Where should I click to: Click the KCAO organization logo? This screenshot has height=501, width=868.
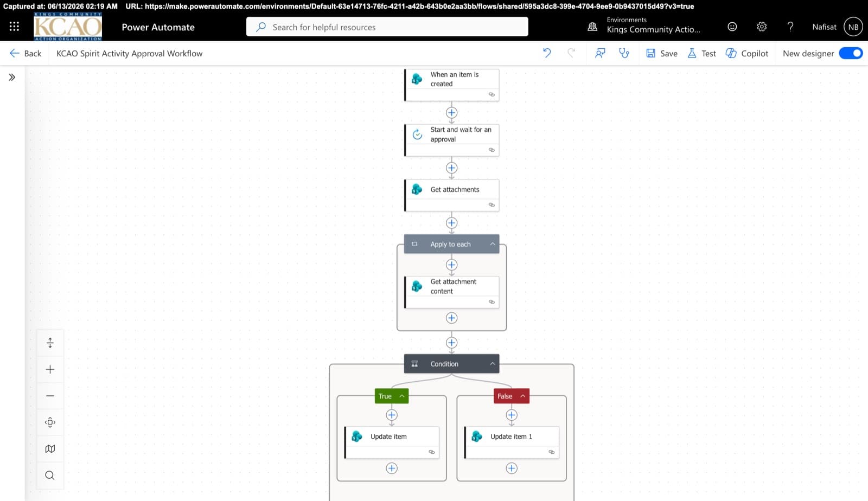click(x=68, y=27)
